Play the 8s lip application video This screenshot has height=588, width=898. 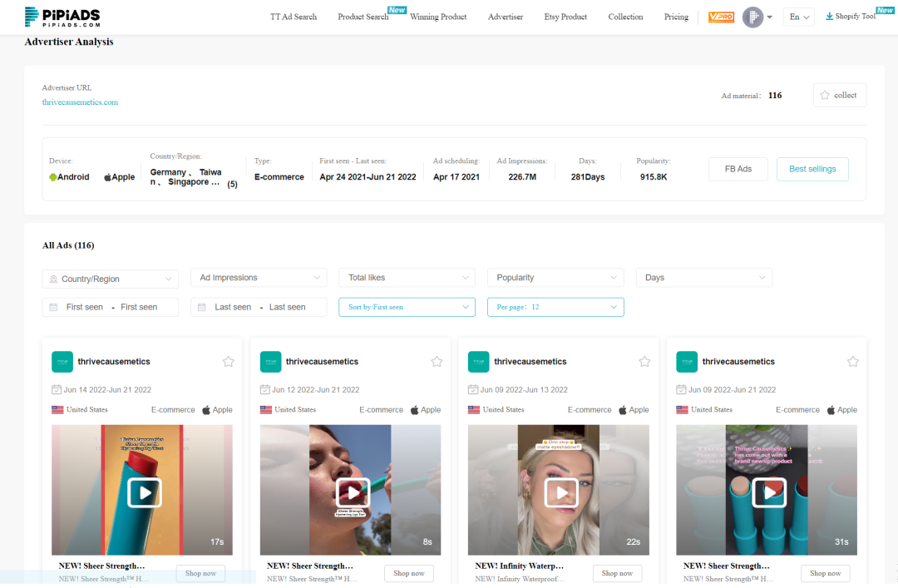353,492
